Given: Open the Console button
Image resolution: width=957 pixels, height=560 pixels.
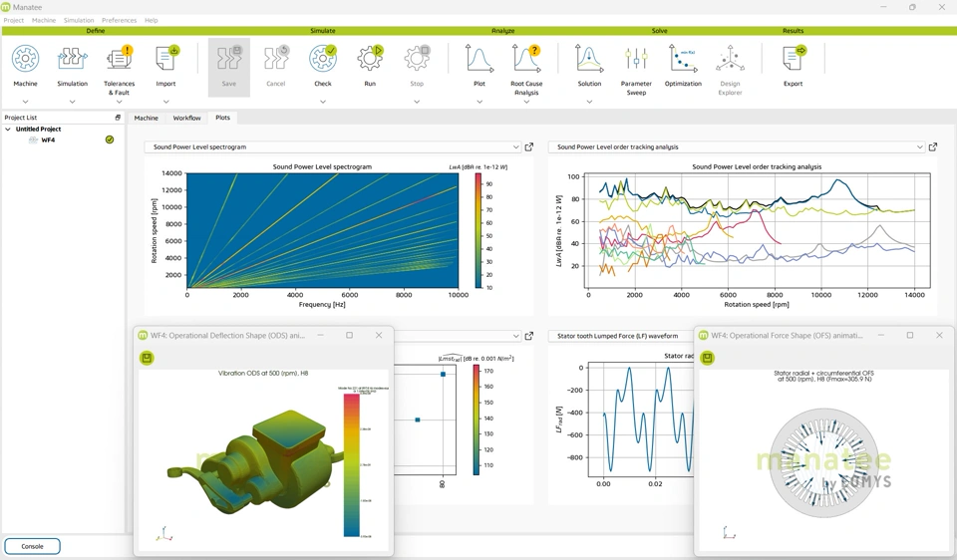Looking at the screenshot, I should coord(32,546).
